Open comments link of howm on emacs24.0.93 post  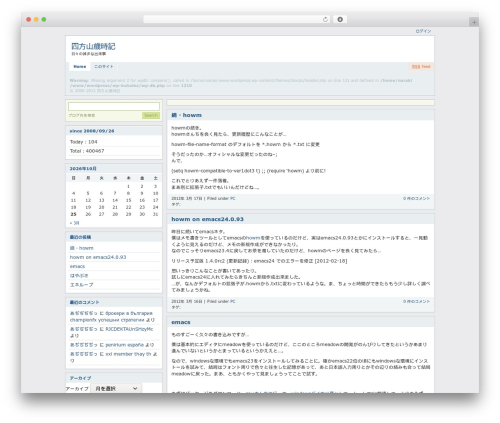coord(416,301)
